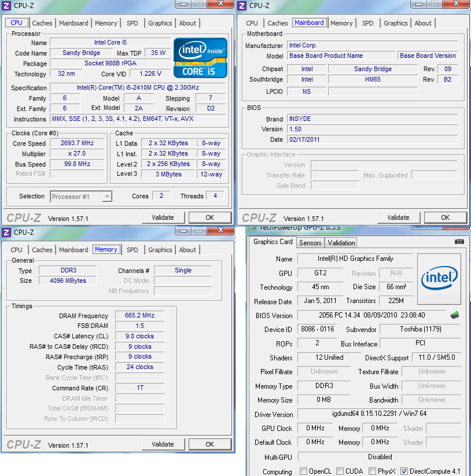This screenshot has height=476, width=471.
Task: Click Validate in the Mainboard window
Action: pos(399,217)
